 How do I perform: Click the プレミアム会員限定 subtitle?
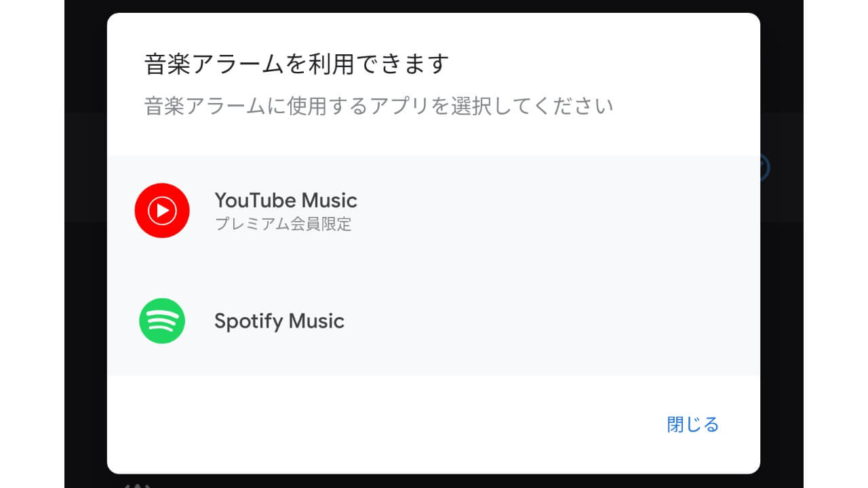283,224
